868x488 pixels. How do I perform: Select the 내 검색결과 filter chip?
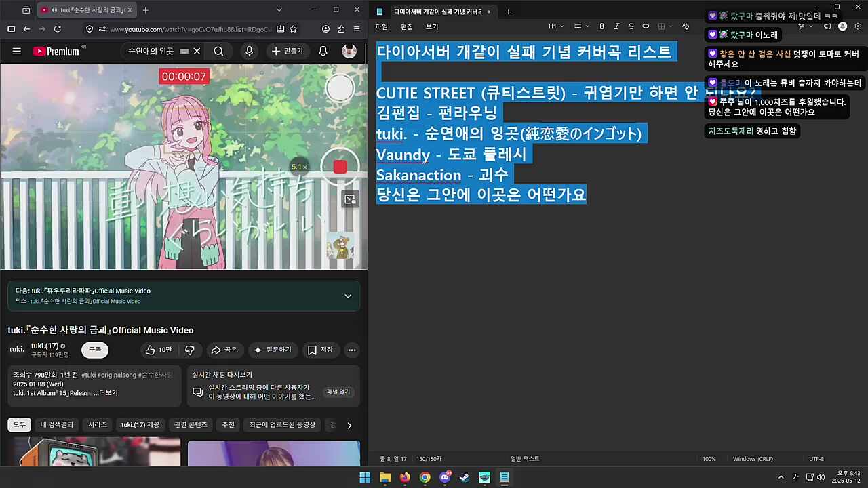(x=56, y=425)
